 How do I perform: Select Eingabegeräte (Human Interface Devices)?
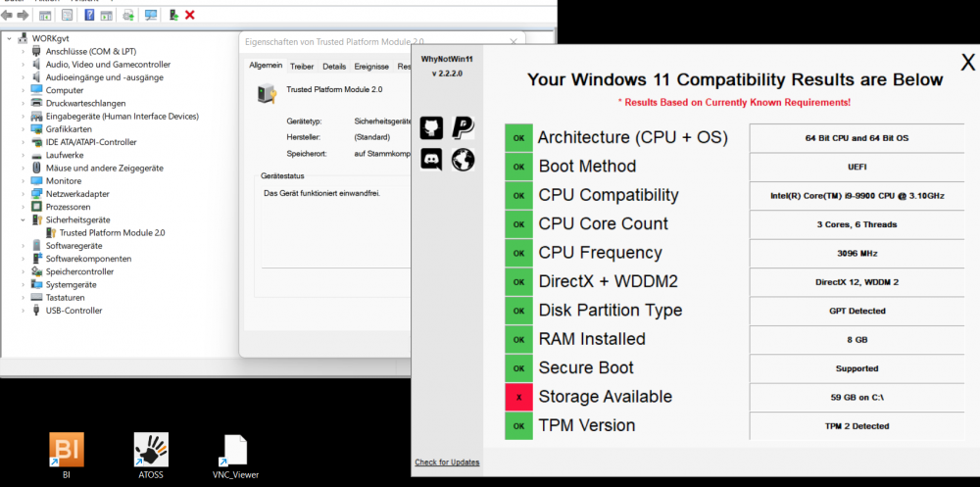point(122,117)
